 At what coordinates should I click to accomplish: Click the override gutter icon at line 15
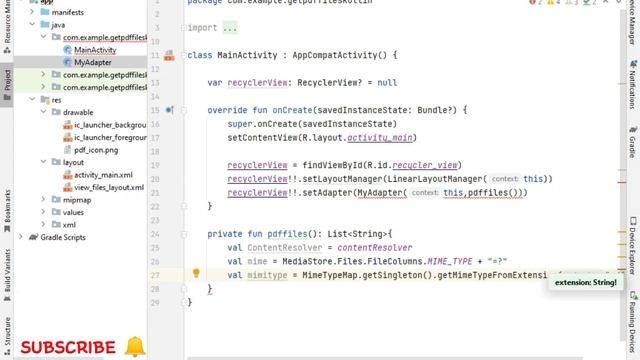point(170,110)
